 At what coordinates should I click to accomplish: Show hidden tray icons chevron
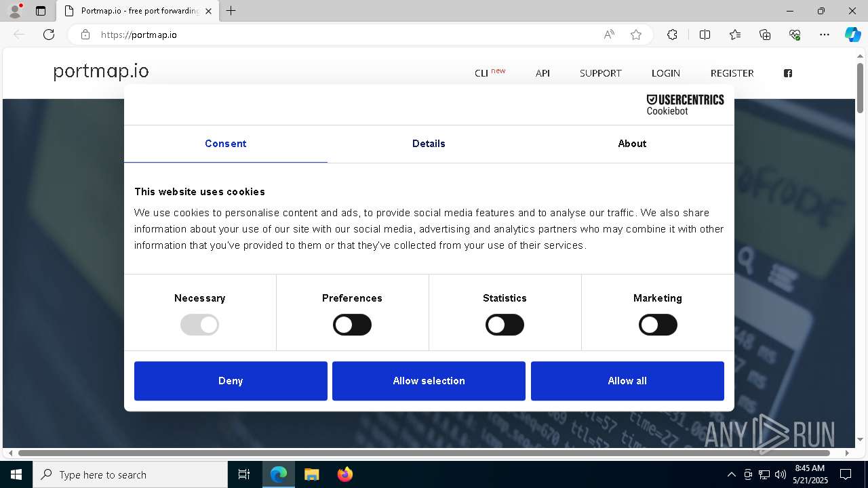[731, 474]
